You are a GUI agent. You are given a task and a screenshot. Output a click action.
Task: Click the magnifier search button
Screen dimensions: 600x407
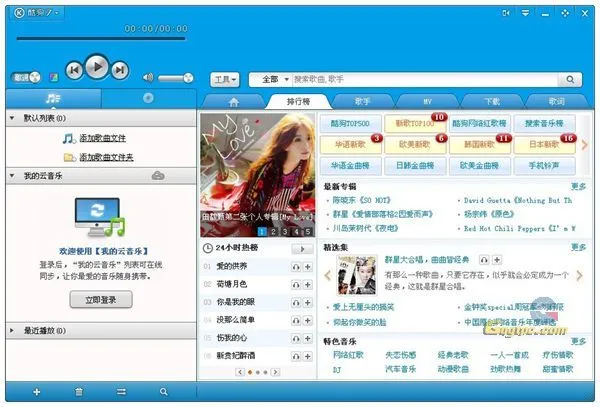[570, 80]
